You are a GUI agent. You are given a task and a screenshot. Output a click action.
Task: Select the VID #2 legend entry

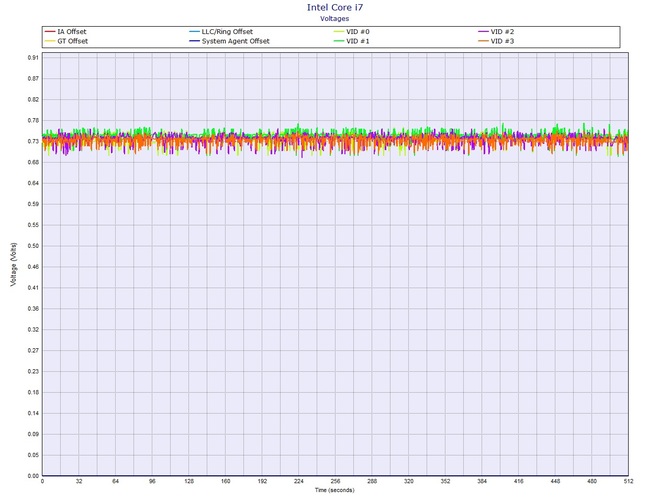tap(496, 32)
